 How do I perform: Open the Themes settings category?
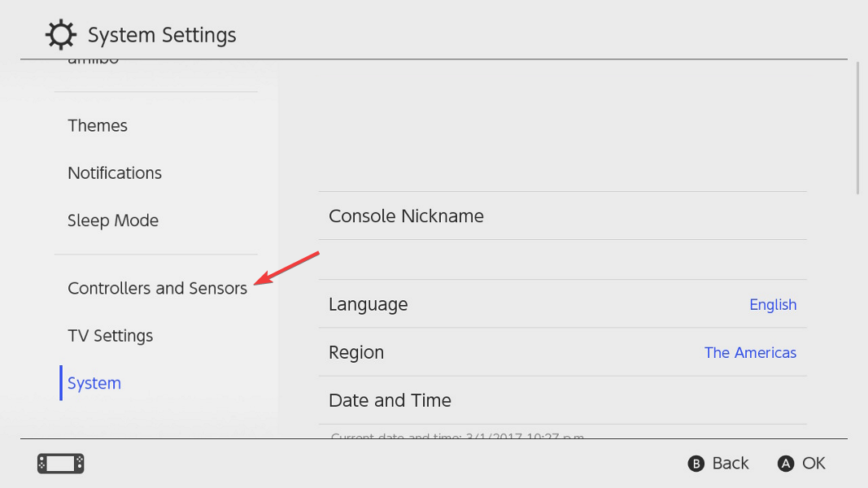point(98,125)
